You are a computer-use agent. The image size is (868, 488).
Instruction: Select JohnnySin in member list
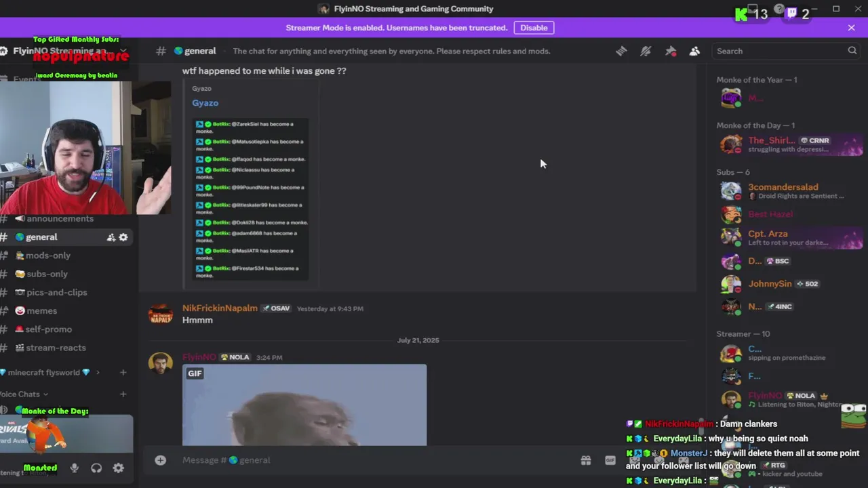coord(790,284)
